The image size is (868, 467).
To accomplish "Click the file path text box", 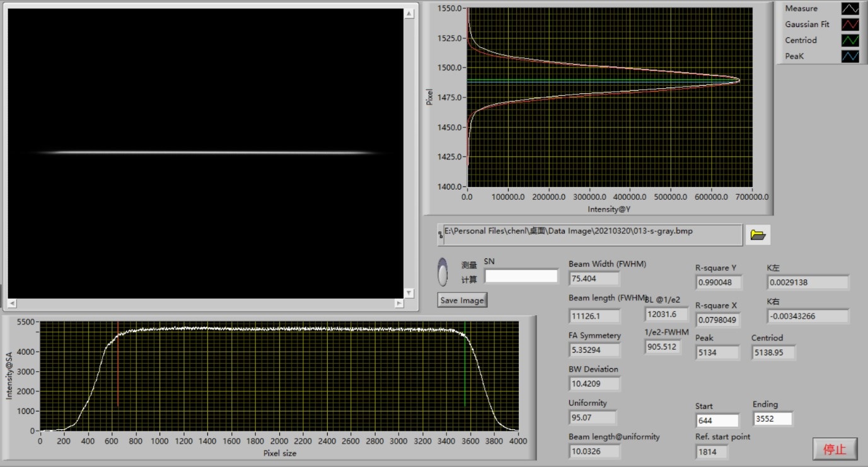I will pyautogui.click(x=593, y=234).
